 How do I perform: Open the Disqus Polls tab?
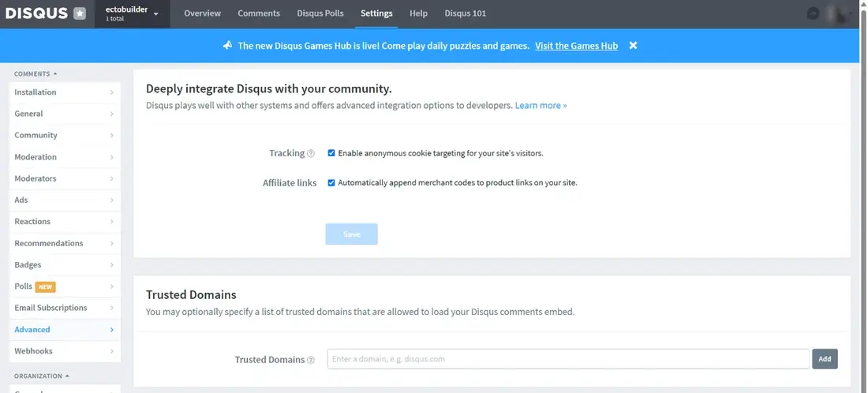(x=320, y=13)
